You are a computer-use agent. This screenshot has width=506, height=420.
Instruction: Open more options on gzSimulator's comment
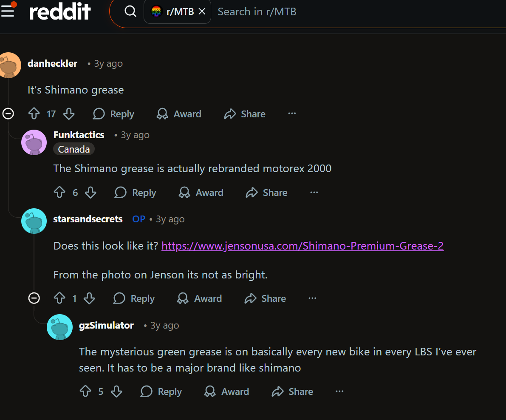tap(339, 391)
